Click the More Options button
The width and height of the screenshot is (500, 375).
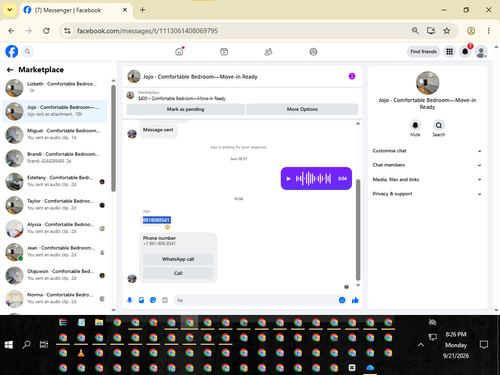(x=302, y=109)
